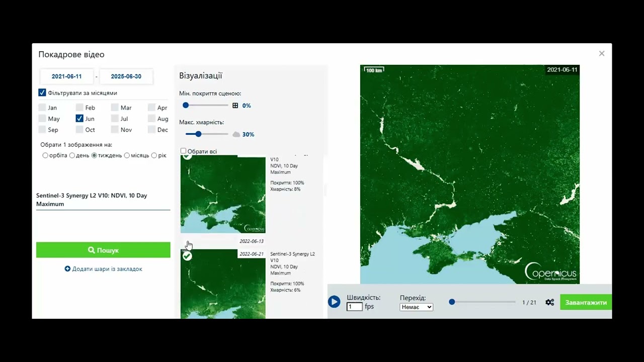The height and width of the screenshot is (362, 644).
Task: Close the Покадрове відео dialog
Action: point(602,53)
